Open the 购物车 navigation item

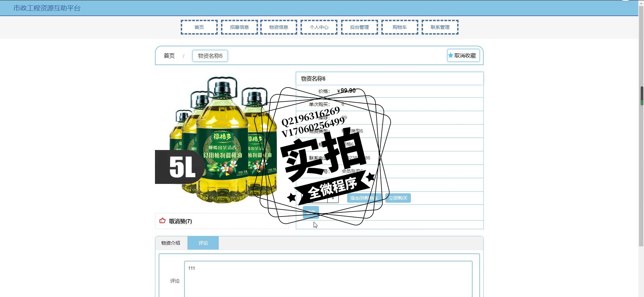pos(399,27)
